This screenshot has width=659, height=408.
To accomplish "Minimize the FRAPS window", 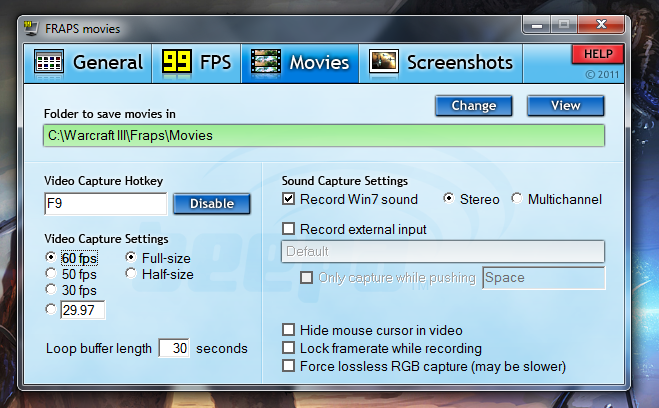I will (537, 25).
